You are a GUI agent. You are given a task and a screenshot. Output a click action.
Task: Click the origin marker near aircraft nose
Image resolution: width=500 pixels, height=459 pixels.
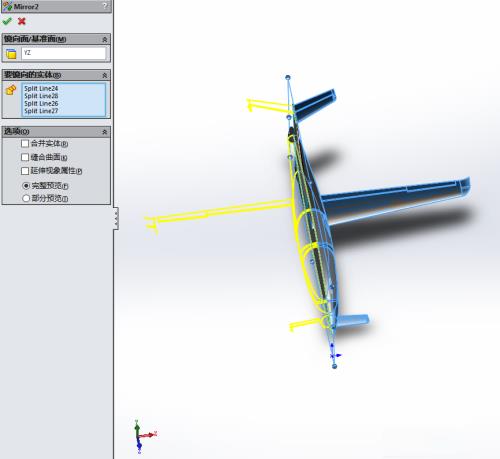click(334, 356)
